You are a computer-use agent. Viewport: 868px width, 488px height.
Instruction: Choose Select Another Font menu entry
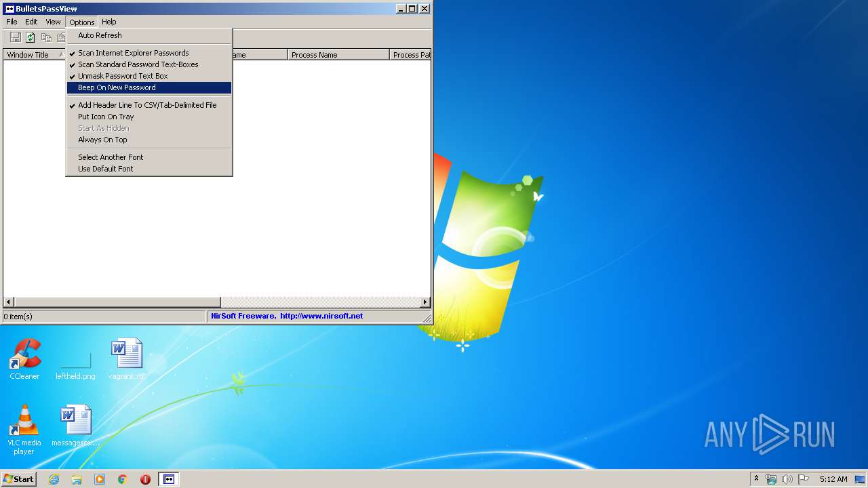tap(149, 157)
